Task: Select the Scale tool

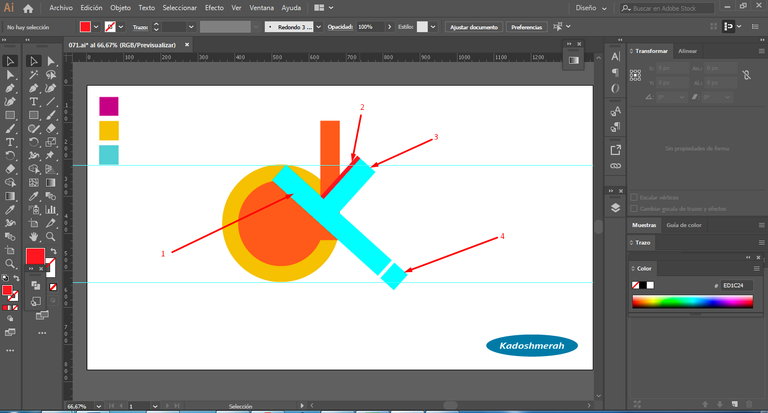Action: [x=50, y=142]
